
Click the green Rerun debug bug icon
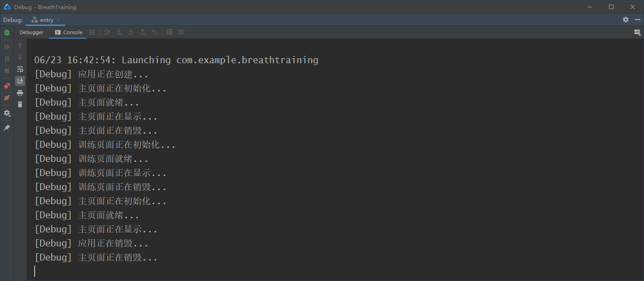pyautogui.click(x=7, y=32)
